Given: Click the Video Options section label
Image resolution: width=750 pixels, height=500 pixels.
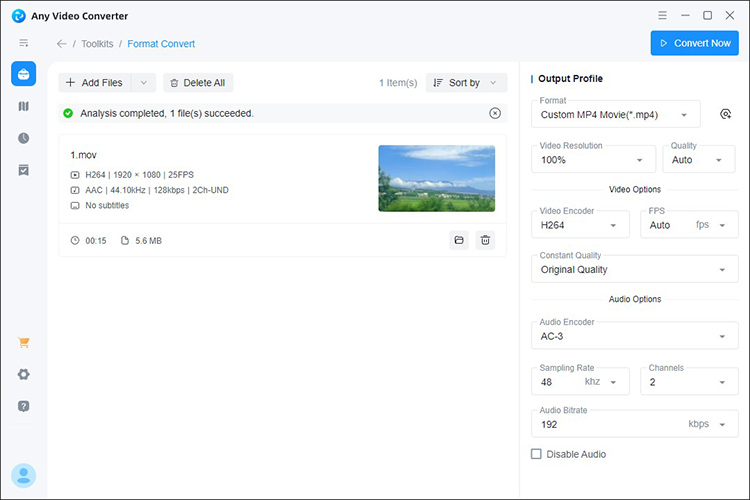Looking at the screenshot, I should point(635,189).
